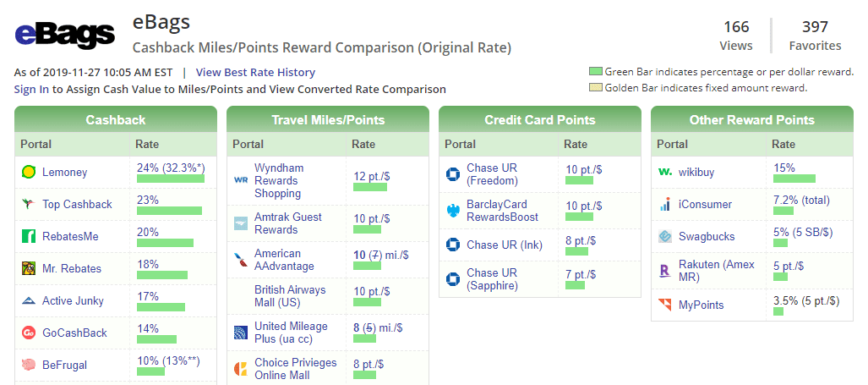
Task: Click the green bar legend swatch
Action: 596,72
